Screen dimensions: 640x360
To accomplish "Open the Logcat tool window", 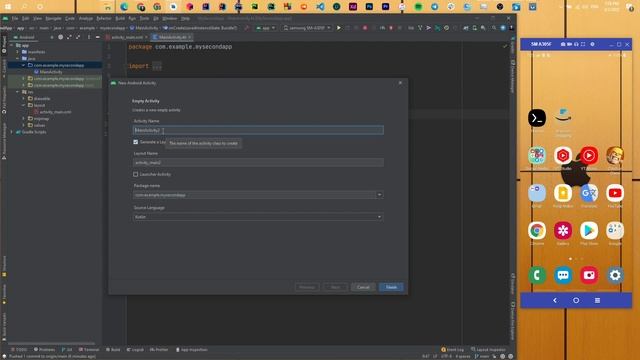I will pyautogui.click(x=135, y=350).
